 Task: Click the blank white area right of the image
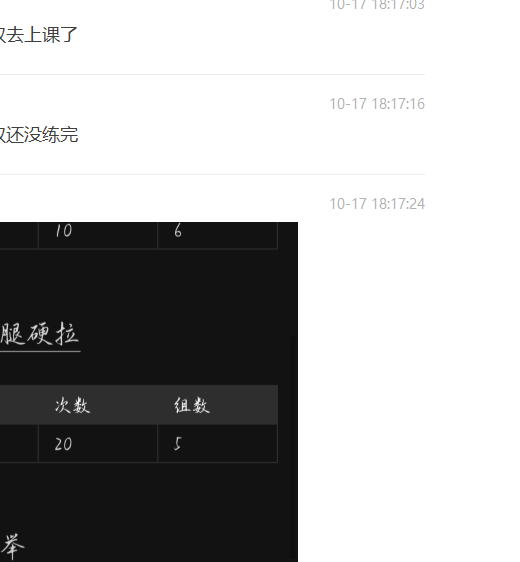409,392
